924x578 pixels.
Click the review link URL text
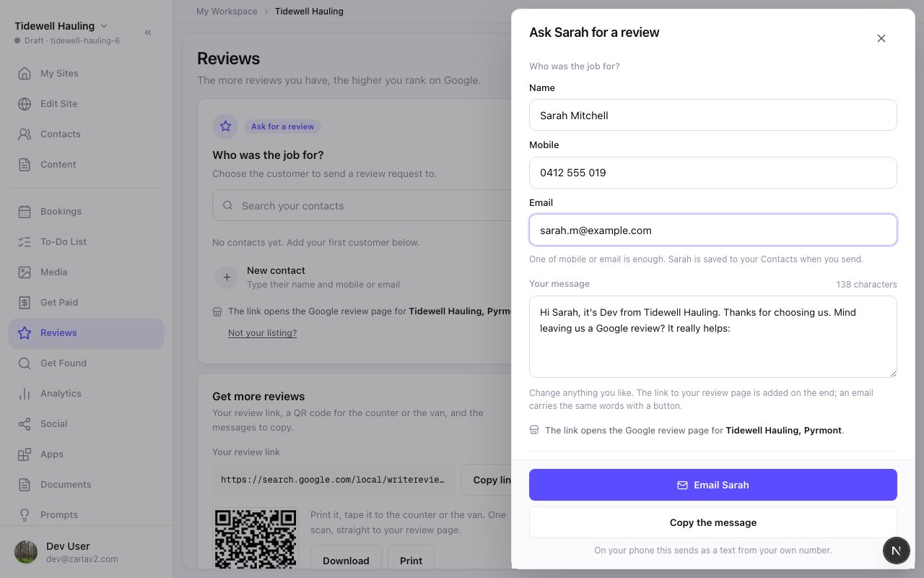[x=333, y=480]
